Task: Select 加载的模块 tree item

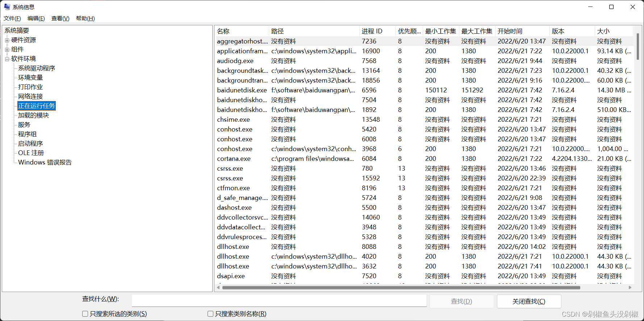Action: [33, 115]
